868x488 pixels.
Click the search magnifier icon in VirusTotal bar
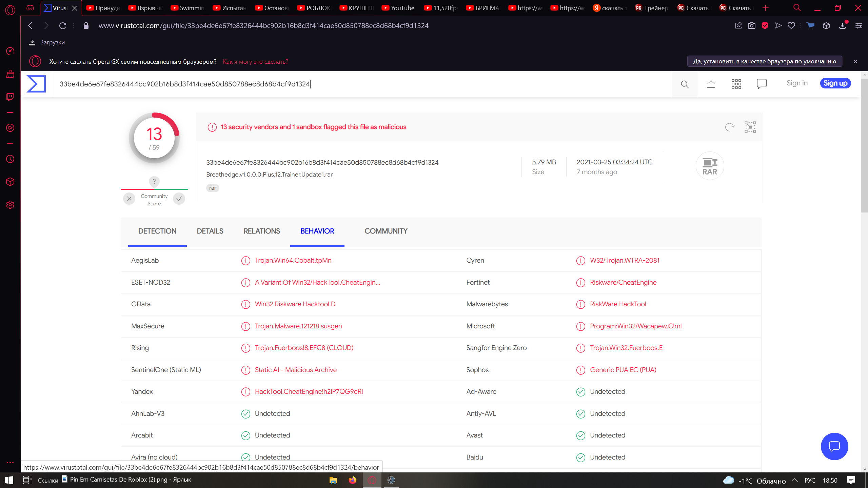point(685,84)
